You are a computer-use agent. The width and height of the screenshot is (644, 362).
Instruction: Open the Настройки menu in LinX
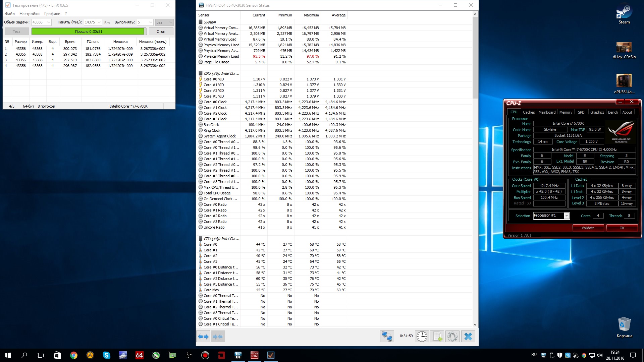[29, 14]
